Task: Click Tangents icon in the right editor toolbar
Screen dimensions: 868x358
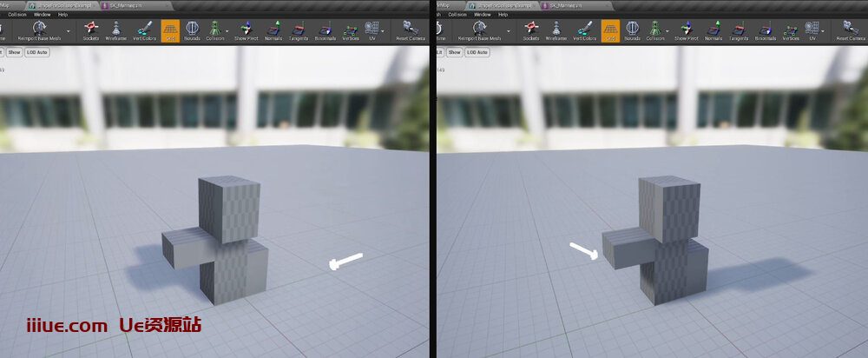Action: pos(740,30)
